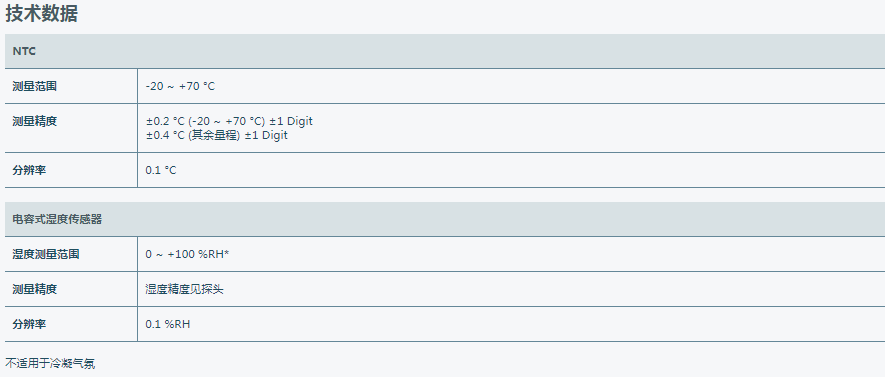Click the second ±1 Digit text
Screen dimensions: 885x377
(x=266, y=135)
